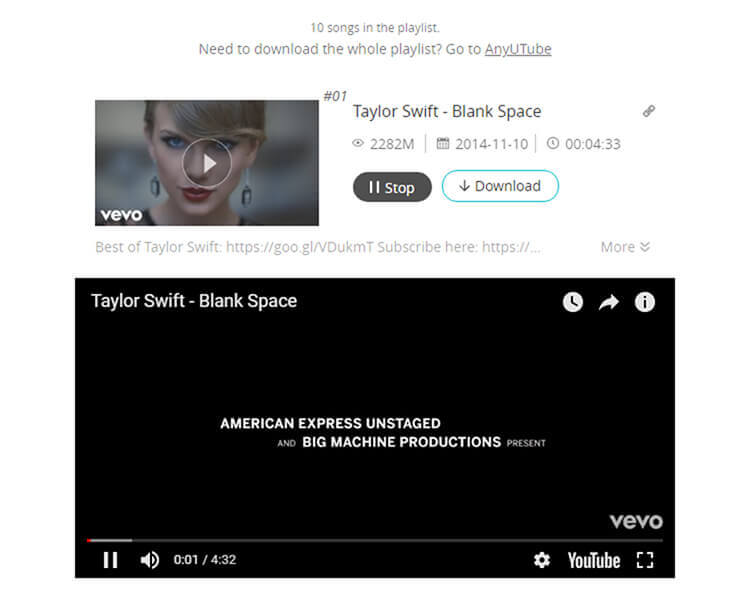Image resolution: width=750 pixels, height=602 pixels.
Task: Click the Share arrow icon in player
Action: (608, 302)
